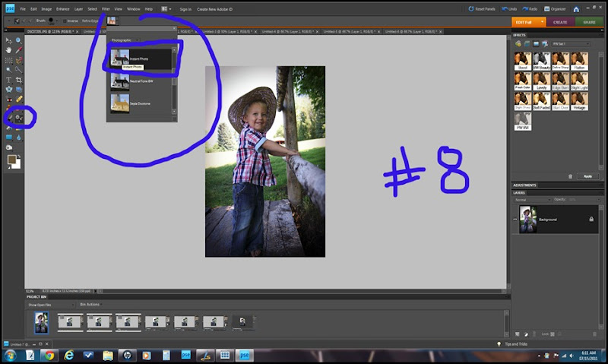608x364 pixels.
Task: Select the Hand tool
Action: [x=8, y=50]
